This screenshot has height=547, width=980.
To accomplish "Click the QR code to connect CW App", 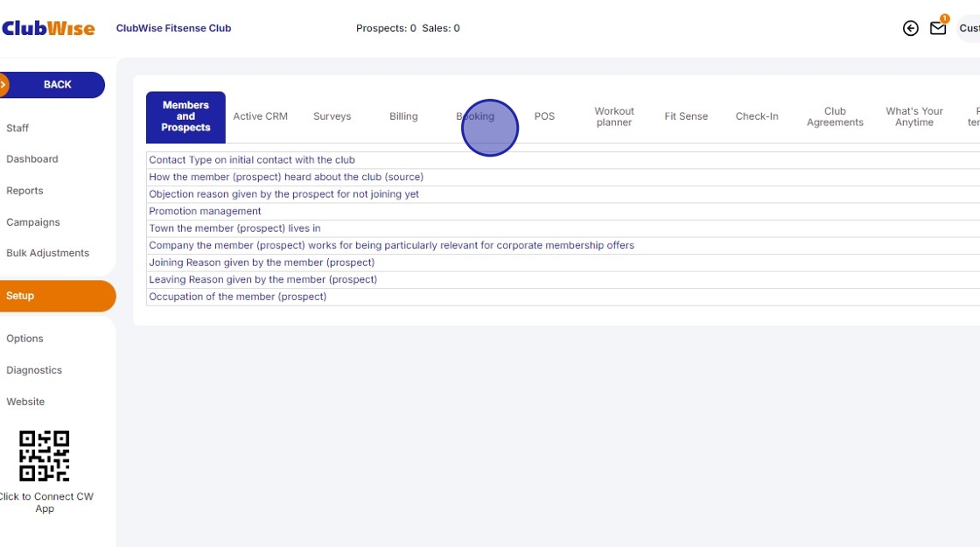I will 45,456.
